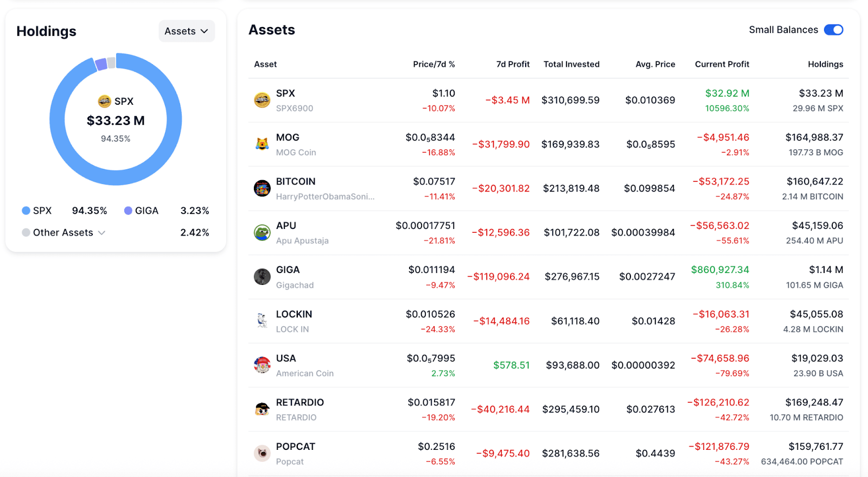Viewport: 868px width, 477px height.
Task: Click the POPCAT token icon
Action: 262,453
